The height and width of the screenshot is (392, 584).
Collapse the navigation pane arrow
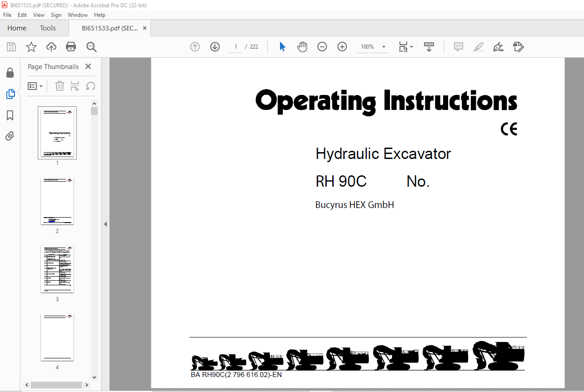105,224
